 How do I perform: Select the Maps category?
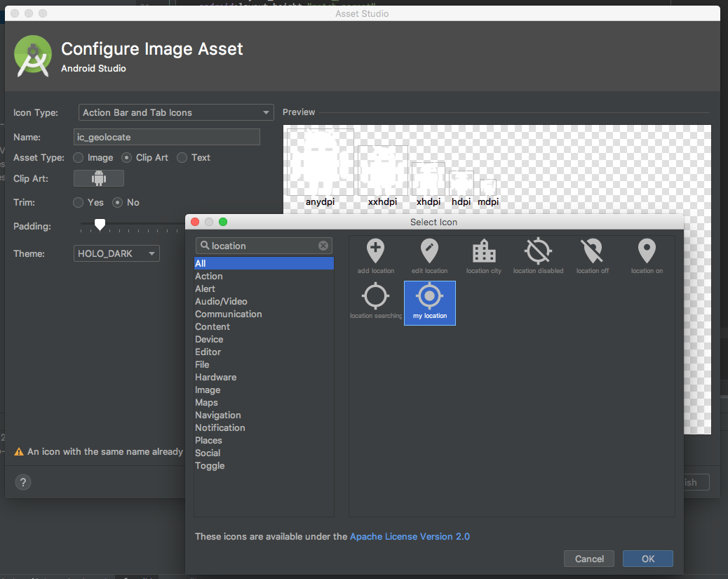[x=206, y=403]
